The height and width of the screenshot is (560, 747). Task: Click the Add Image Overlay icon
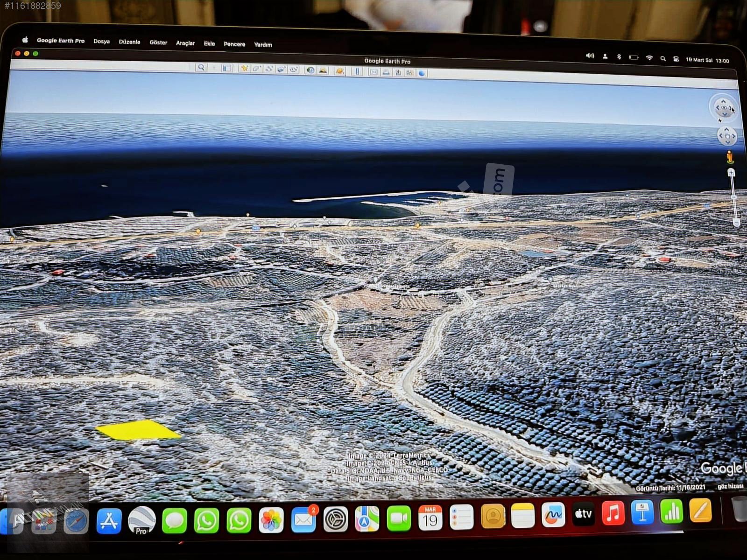coord(281,70)
